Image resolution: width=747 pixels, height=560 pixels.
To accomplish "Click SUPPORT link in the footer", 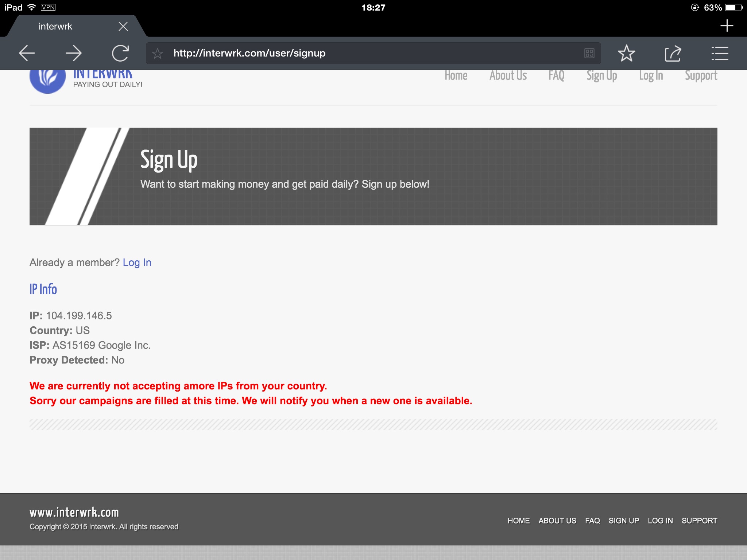I will pyautogui.click(x=699, y=521).
